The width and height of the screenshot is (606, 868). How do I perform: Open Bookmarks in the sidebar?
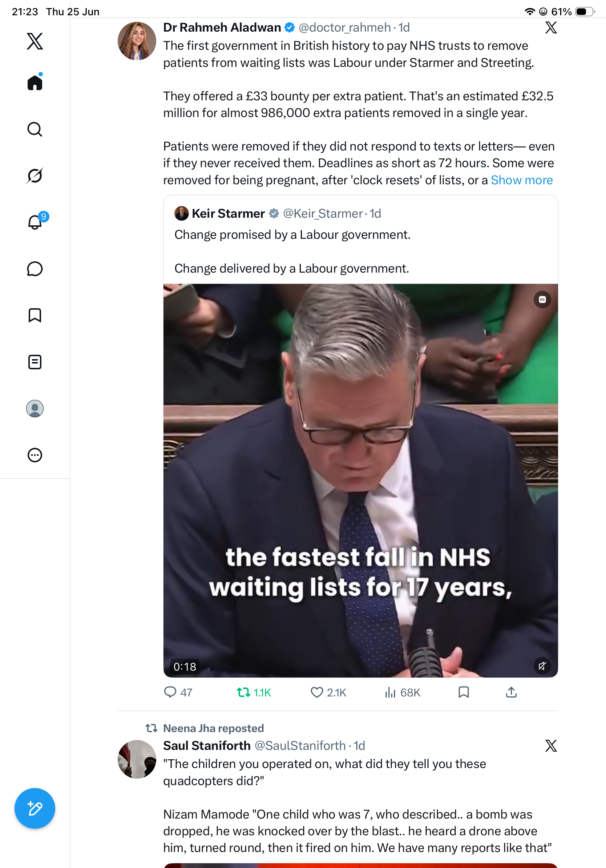35,315
